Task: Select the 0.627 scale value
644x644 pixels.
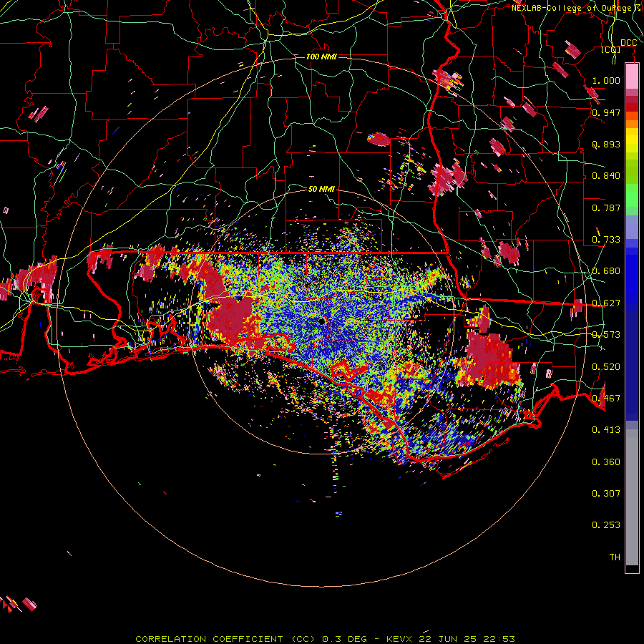Action: pyautogui.click(x=606, y=303)
